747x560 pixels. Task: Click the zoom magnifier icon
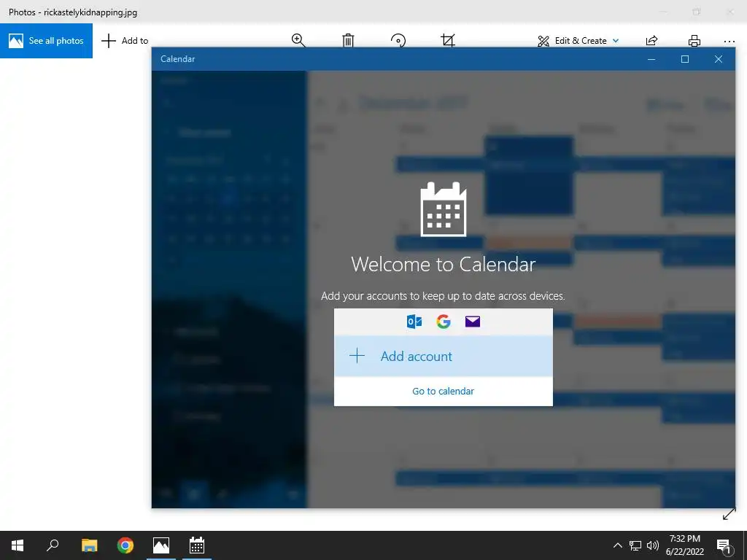[x=298, y=40]
